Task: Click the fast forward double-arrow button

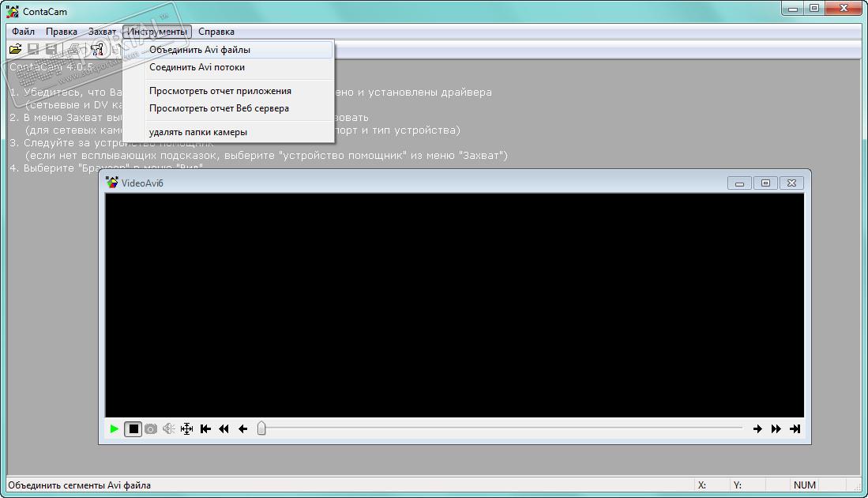Action: coord(776,428)
